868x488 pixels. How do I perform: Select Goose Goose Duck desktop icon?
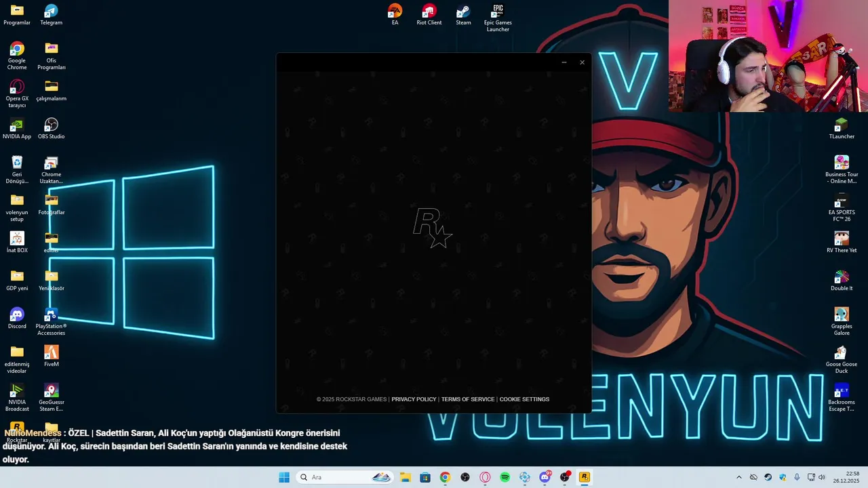(x=842, y=359)
